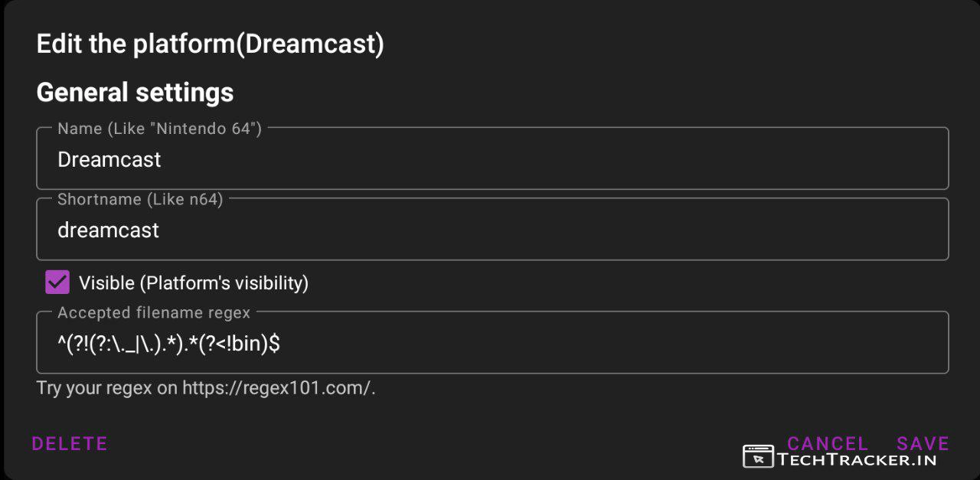Image resolution: width=980 pixels, height=480 pixels.
Task: Place cursor in the lowercase "dreamcast" shortname text
Action: coord(108,230)
